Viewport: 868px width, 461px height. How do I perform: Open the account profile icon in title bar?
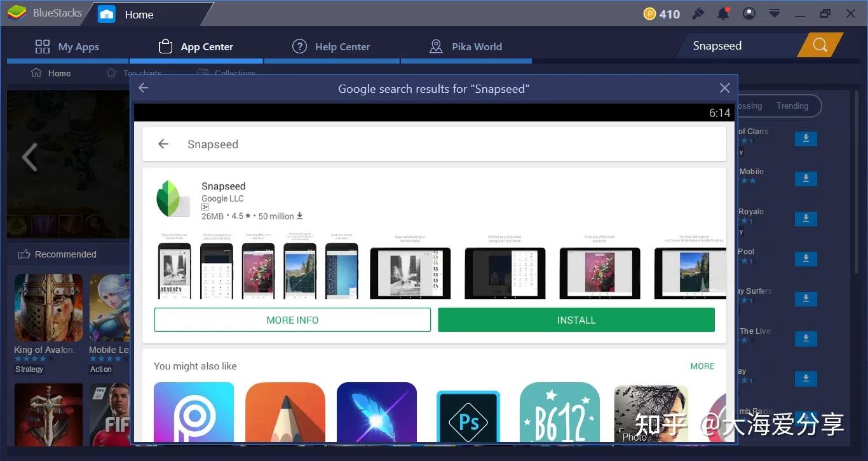pos(749,13)
